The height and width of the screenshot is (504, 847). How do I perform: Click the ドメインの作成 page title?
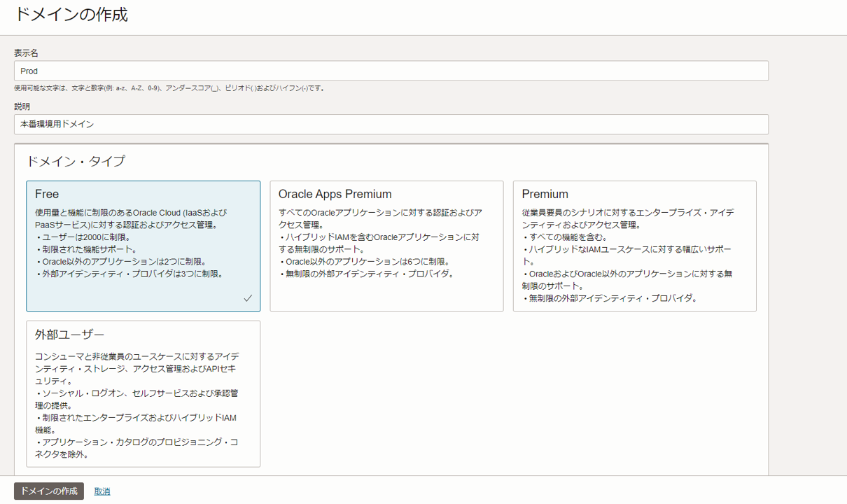pos(71,14)
